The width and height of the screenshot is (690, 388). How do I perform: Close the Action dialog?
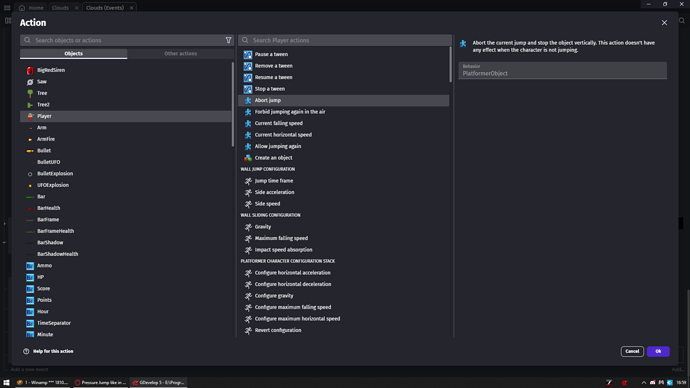pos(664,23)
